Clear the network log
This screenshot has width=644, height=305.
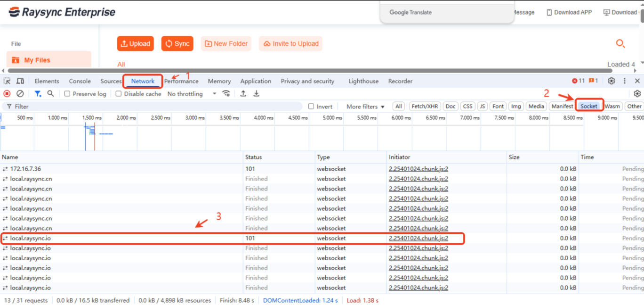pyautogui.click(x=20, y=94)
